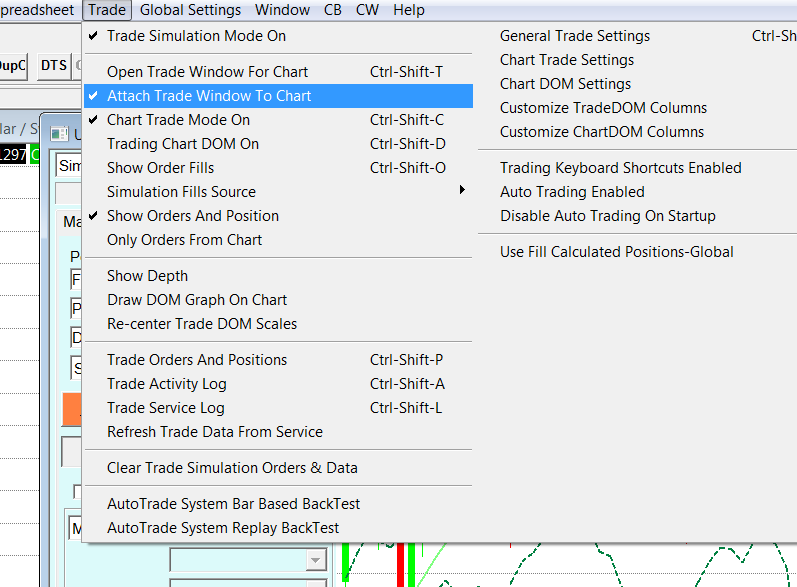Open the Help menu
The height and width of the screenshot is (587, 797).
pyautogui.click(x=409, y=10)
